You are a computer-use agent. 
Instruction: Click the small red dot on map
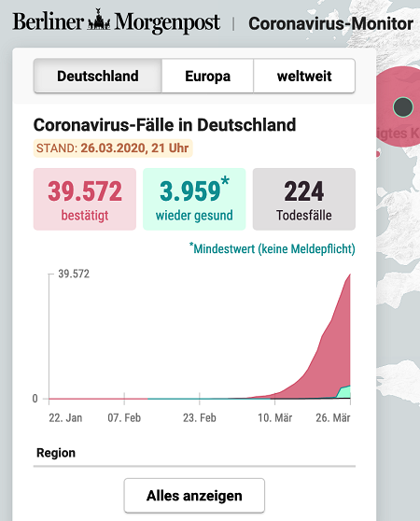[377, 154]
